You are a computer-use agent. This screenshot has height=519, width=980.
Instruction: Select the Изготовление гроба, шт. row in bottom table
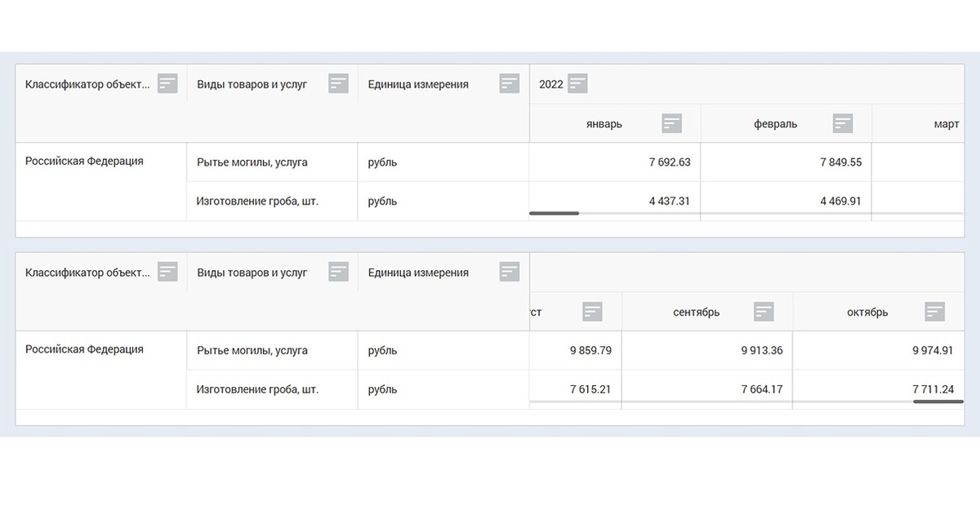click(x=490, y=389)
